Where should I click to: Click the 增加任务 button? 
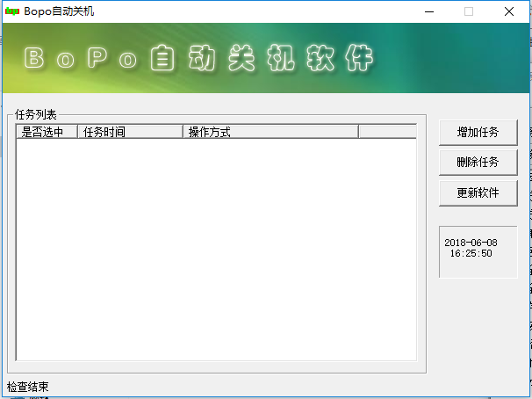pos(478,132)
